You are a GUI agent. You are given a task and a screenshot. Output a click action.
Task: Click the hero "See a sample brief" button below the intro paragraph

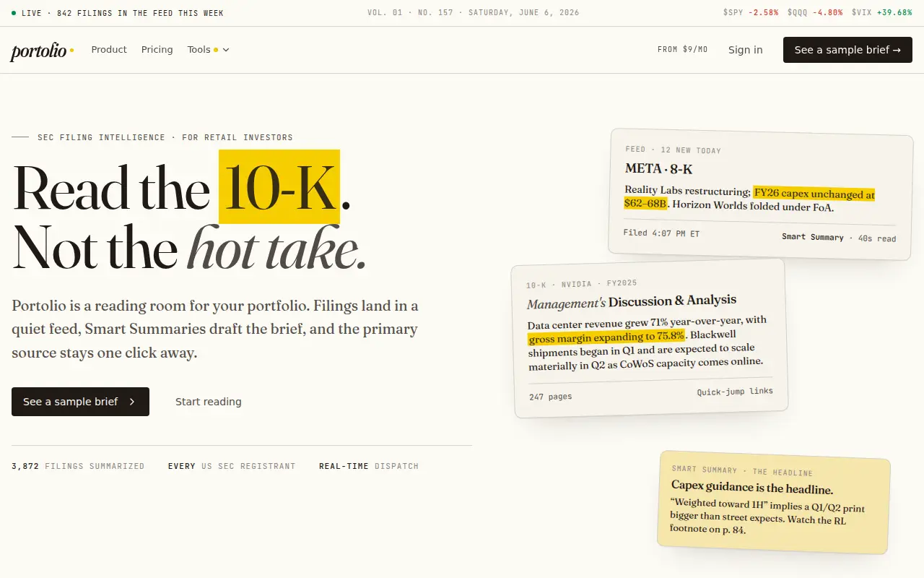click(x=80, y=402)
